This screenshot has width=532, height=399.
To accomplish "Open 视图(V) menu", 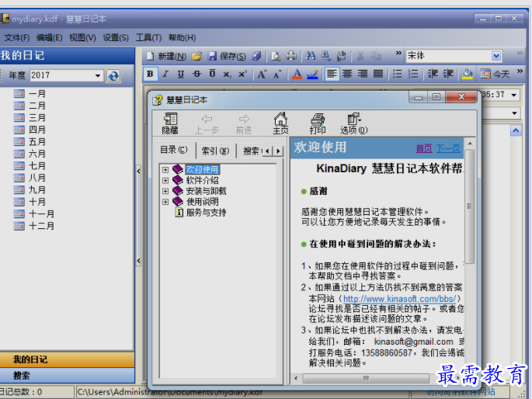I will [82, 37].
